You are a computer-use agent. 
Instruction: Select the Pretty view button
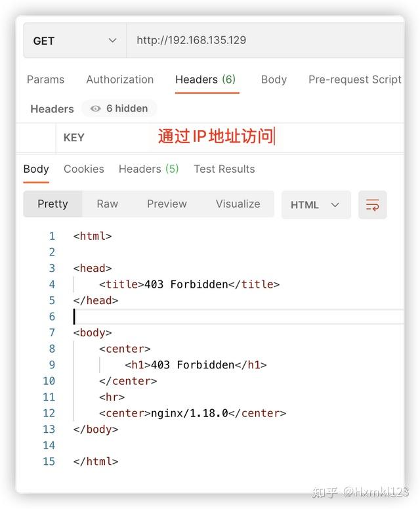tap(52, 204)
